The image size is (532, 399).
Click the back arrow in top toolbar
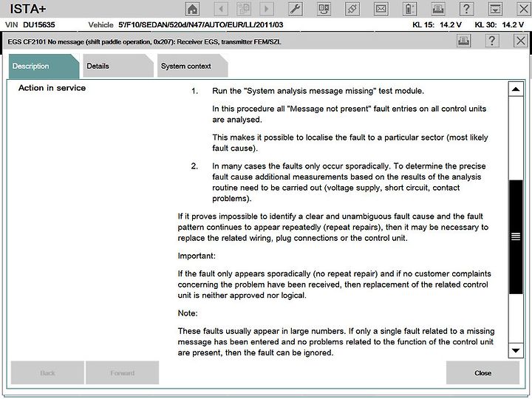point(221,9)
